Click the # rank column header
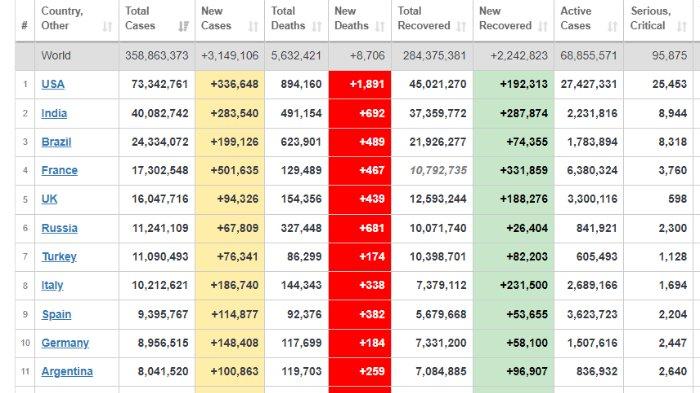Image resolution: width=700 pixels, height=393 pixels. [x=25, y=25]
